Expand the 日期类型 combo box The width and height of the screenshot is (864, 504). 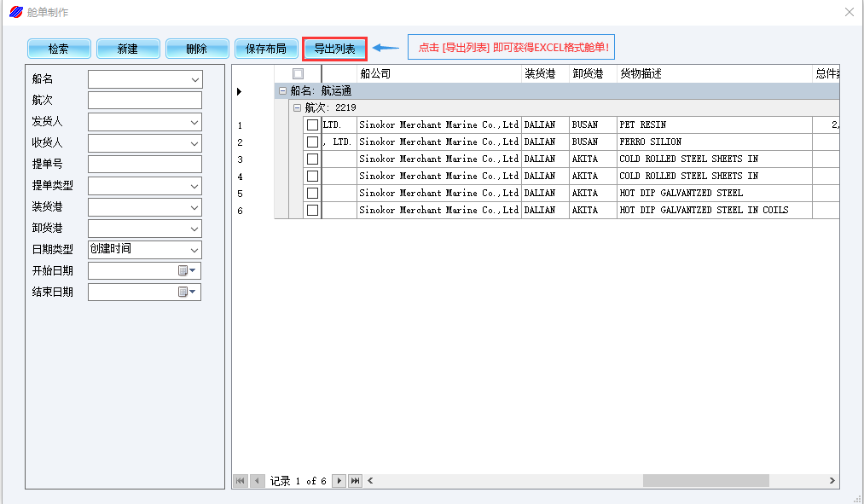click(x=194, y=250)
